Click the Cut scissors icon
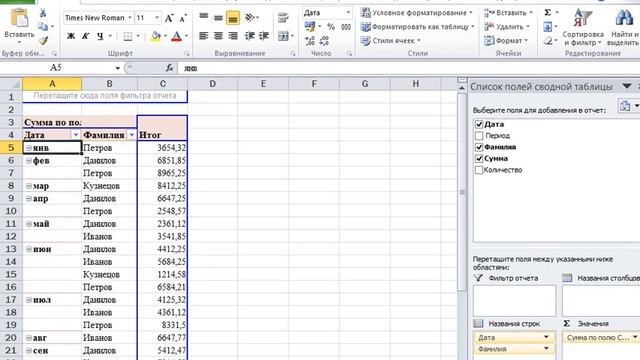 43,13
